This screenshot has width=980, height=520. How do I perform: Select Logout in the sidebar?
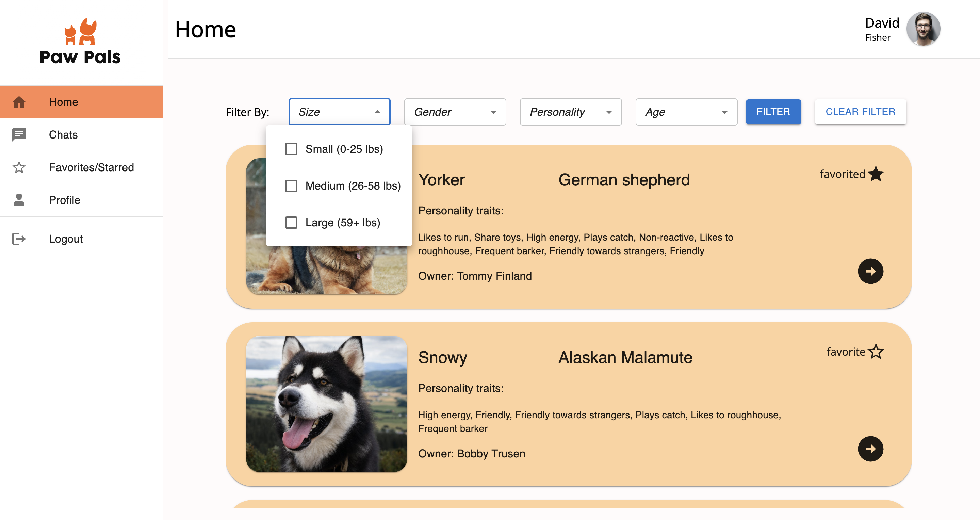click(x=81, y=239)
